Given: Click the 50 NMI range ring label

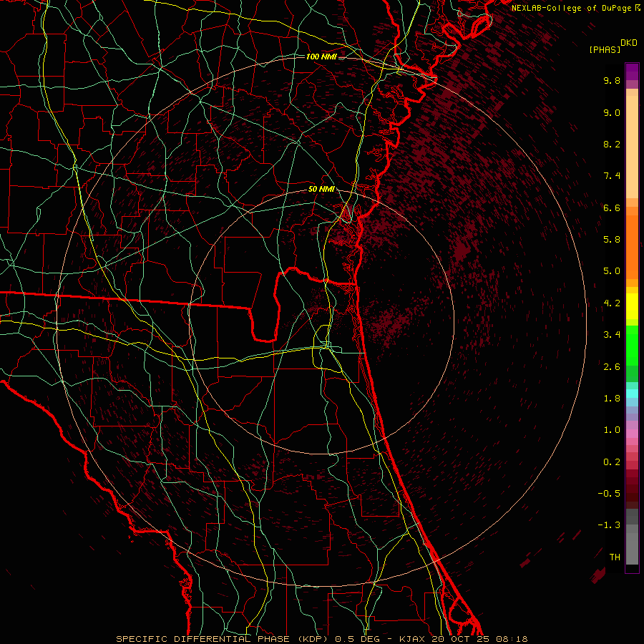Looking at the screenshot, I should click(321, 190).
